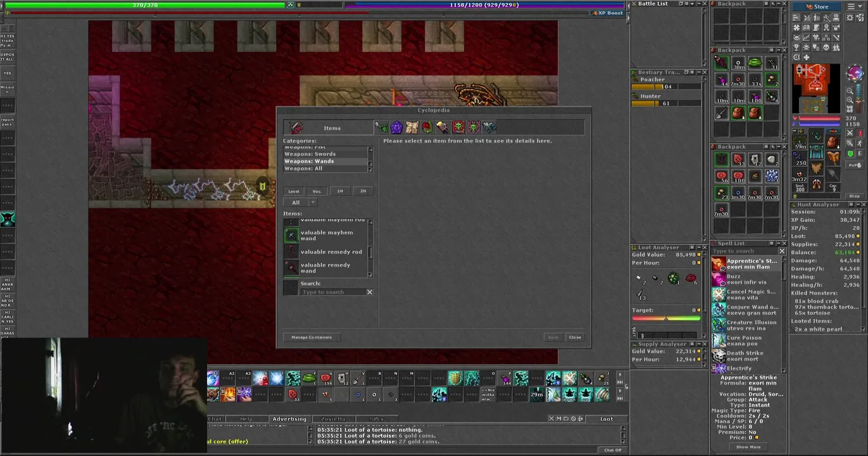Screen dimensions: 868x456
Task: Click the Stop button under the equipment
Action: pyautogui.click(x=854, y=196)
